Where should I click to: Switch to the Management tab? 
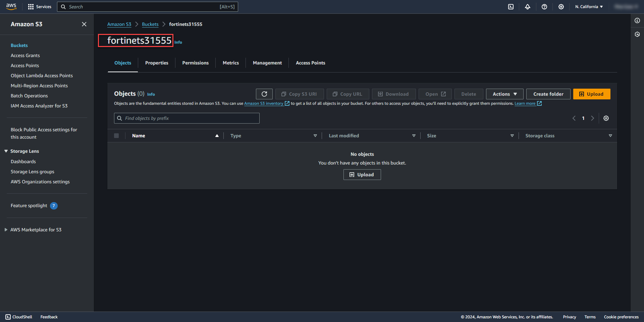[x=267, y=63]
